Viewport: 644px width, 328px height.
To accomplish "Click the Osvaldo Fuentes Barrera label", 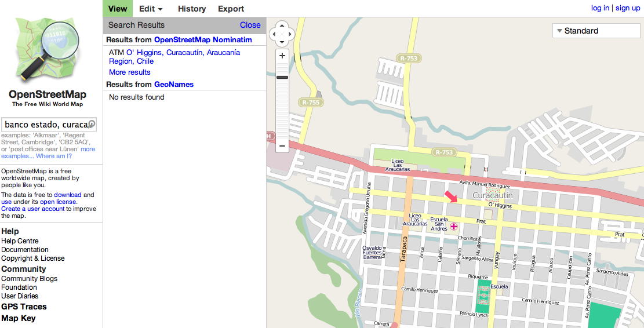I will [373, 253].
